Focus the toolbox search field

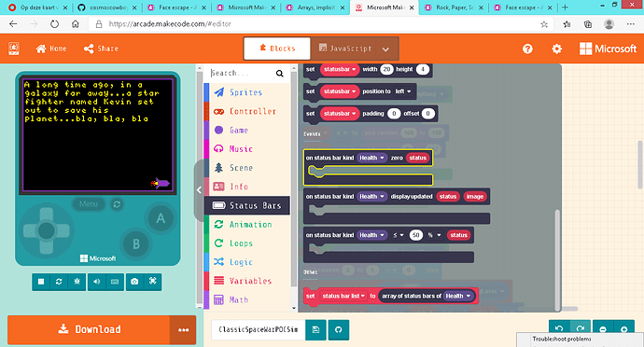(243, 73)
